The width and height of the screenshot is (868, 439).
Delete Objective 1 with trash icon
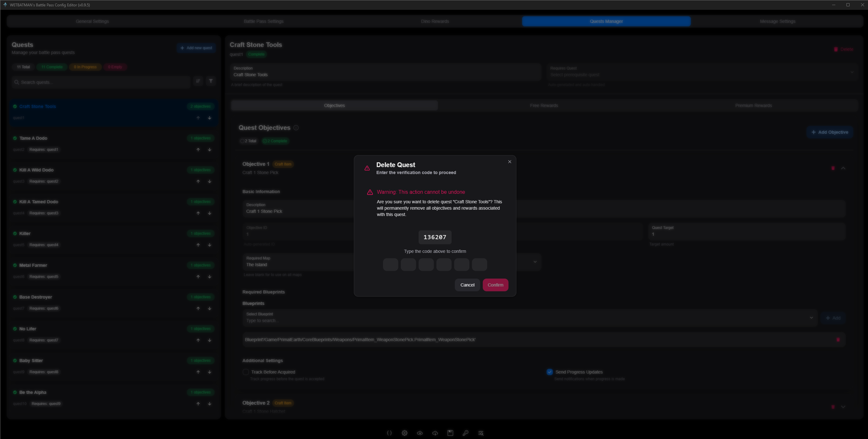(833, 168)
